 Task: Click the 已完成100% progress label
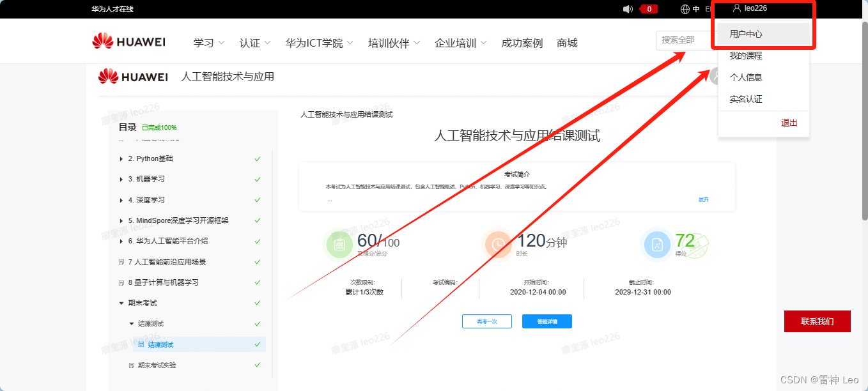tap(159, 128)
